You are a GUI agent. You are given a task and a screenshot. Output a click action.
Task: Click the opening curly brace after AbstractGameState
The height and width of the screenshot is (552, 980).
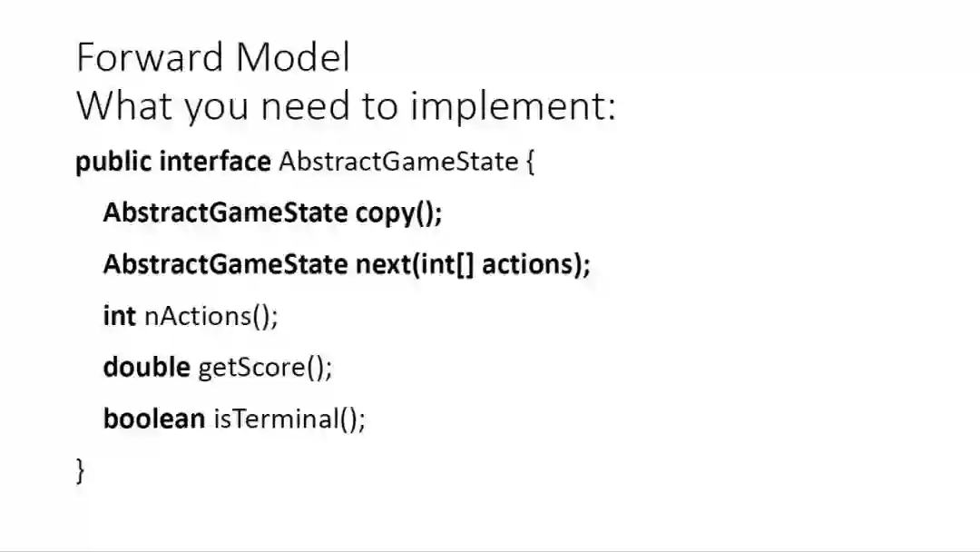pyautogui.click(x=530, y=163)
